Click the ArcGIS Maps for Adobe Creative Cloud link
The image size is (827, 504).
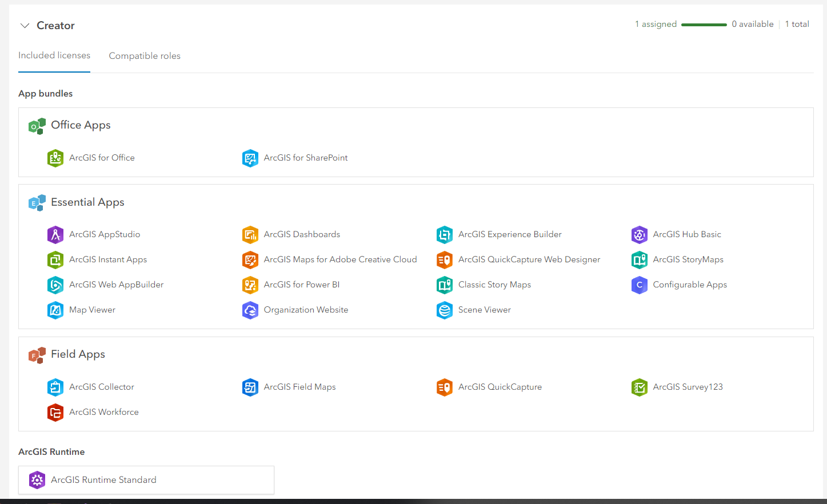coord(340,259)
